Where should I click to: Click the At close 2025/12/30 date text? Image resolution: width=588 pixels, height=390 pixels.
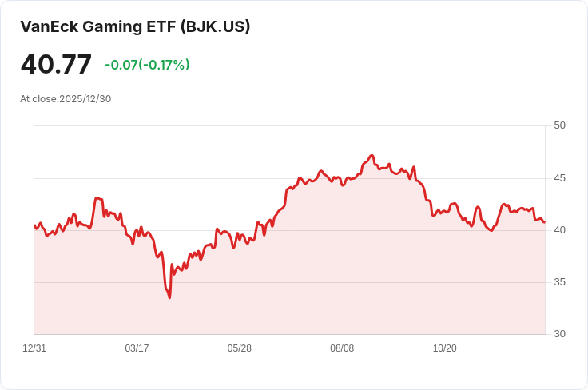[66, 99]
